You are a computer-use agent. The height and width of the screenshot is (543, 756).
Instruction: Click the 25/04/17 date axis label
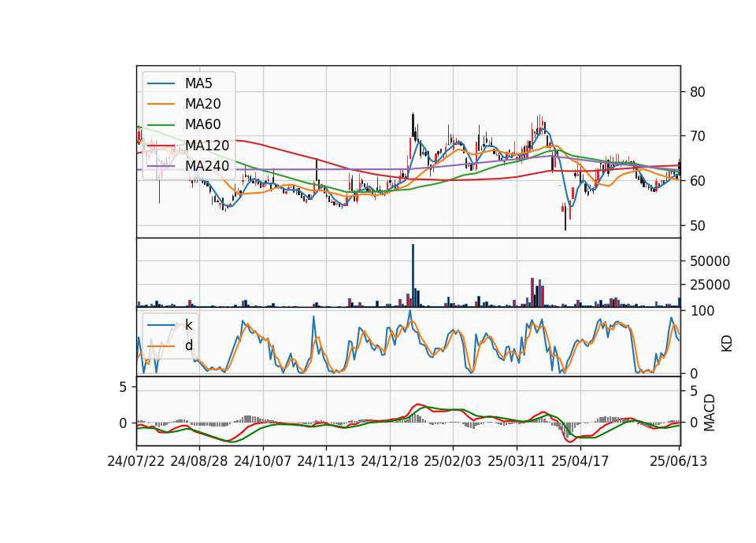tap(580, 461)
